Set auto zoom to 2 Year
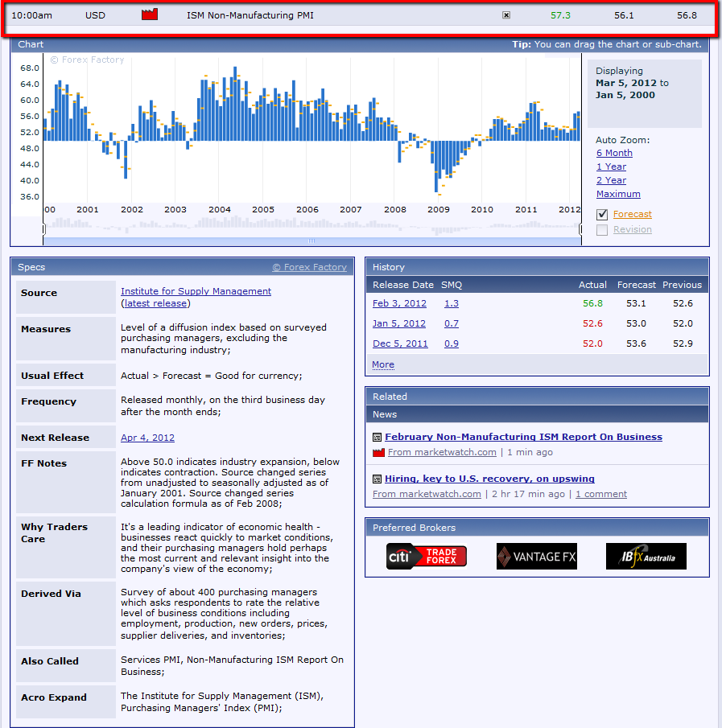Screen dimensions: 722x728 coord(612,180)
